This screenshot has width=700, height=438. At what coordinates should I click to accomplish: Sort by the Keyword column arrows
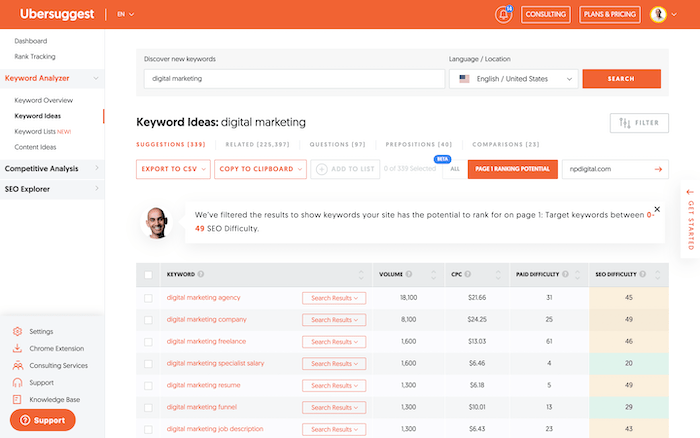[x=361, y=275]
